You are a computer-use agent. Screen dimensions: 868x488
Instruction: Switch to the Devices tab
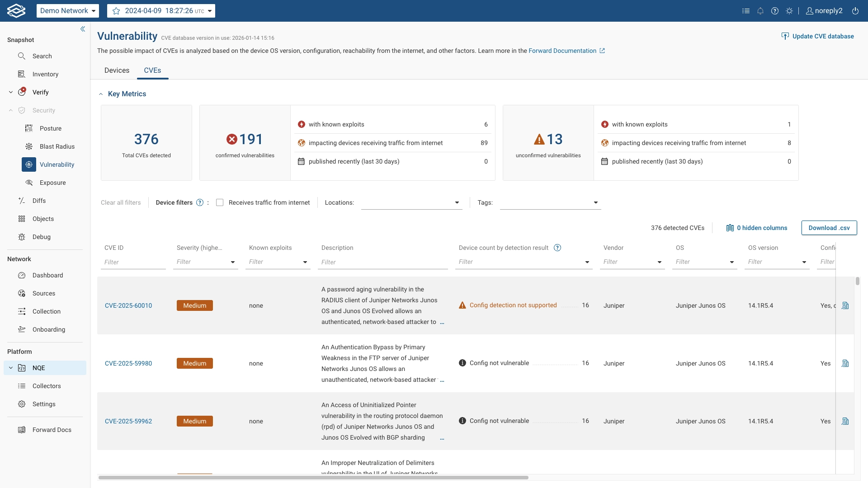point(117,70)
